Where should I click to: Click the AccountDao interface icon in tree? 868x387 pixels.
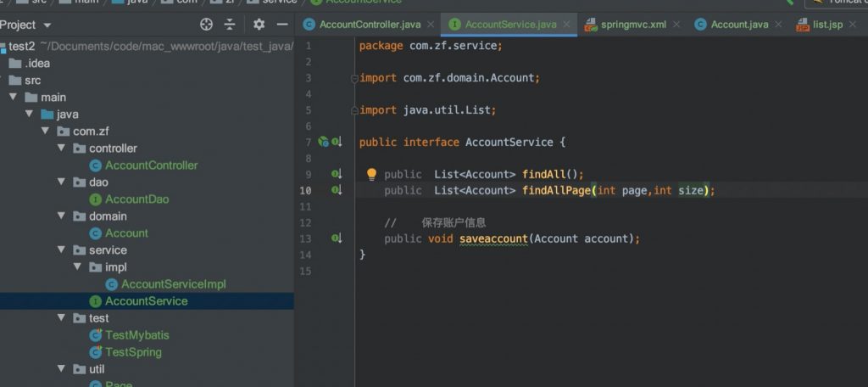pyautogui.click(x=95, y=199)
